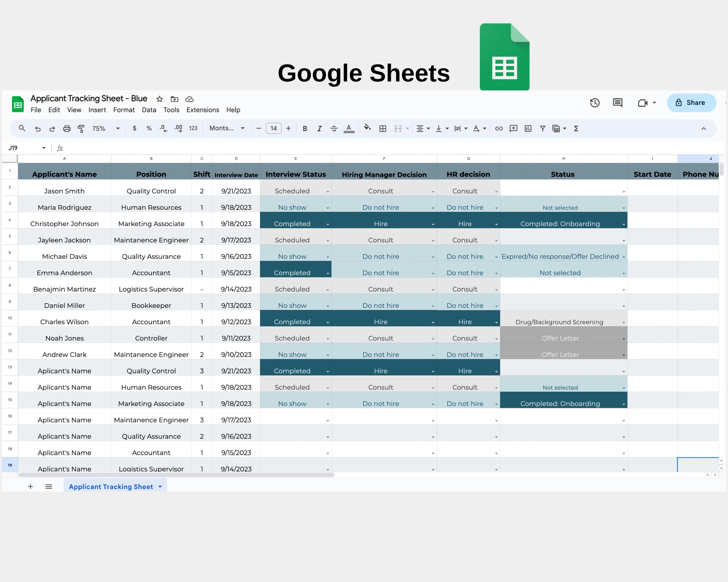Viewport: 728px width, 582px height.
Task: Click the insert chart icon
Action: coord(528,129)
